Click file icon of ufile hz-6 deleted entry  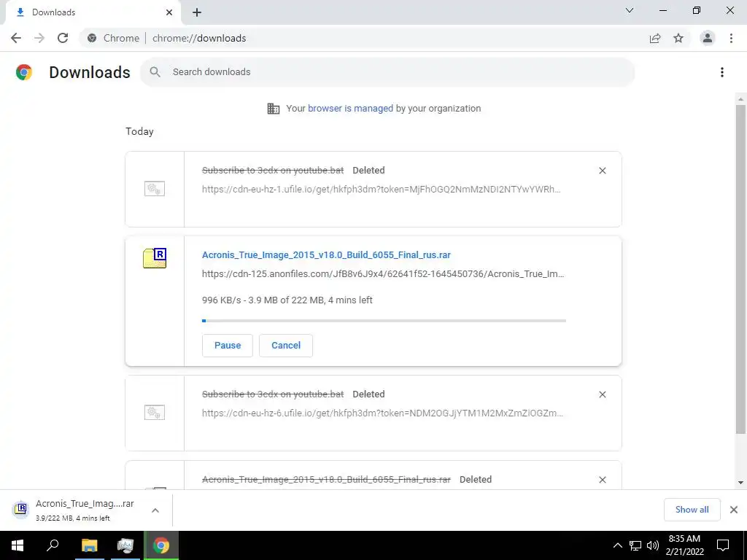pyautogui.click(x=155, y=413)
